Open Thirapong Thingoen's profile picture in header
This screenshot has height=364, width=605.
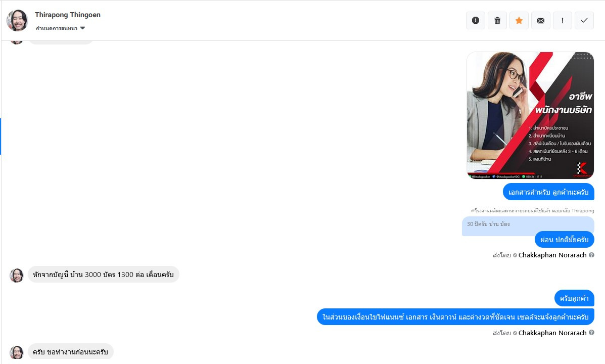point(17,20)
